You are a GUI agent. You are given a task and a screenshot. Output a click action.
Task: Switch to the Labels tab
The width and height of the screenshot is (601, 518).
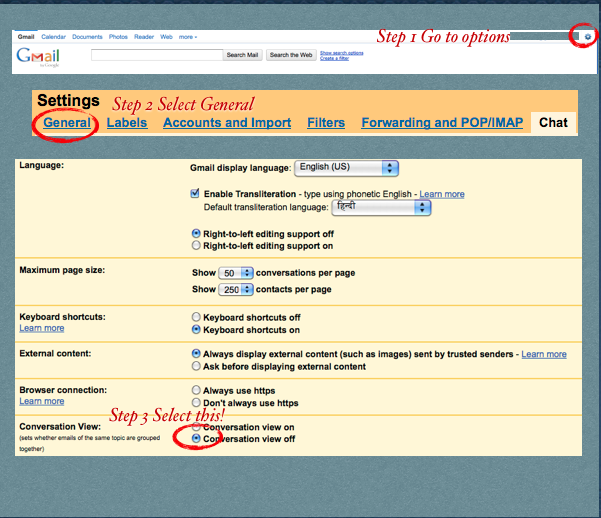127,123
